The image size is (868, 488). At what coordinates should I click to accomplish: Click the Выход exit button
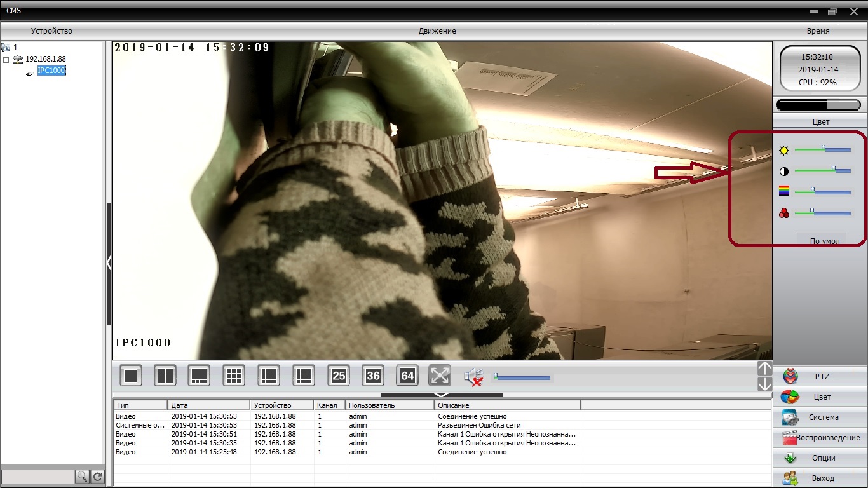click(x=820, y=478)
